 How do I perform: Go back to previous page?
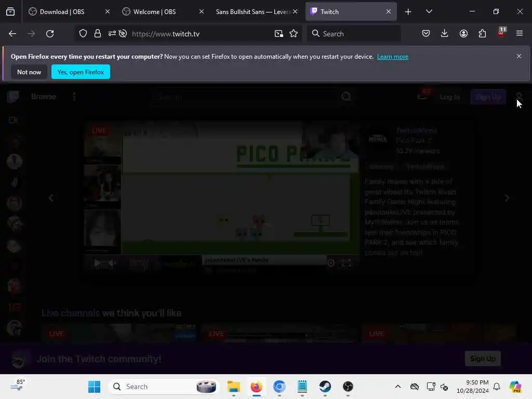[12, 34]
